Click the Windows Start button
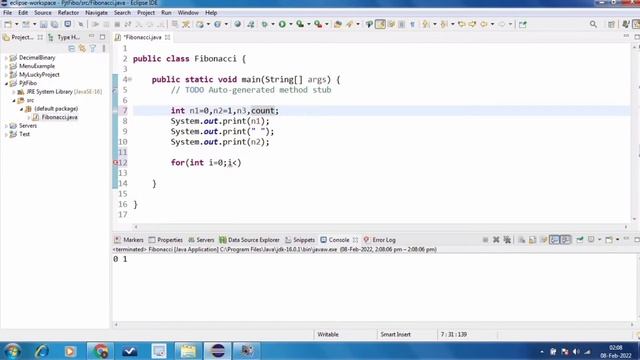This screenshot has width=640, height=360. 12,351
